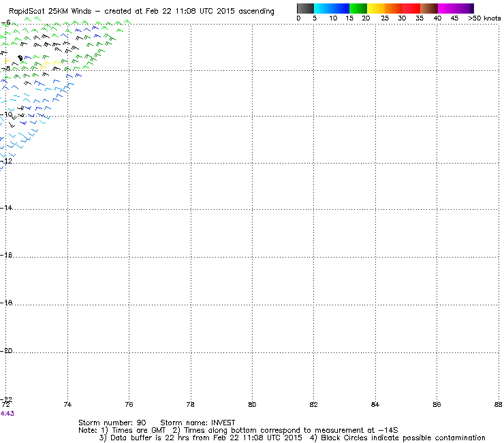The height and width of the screenshot is (443, 504).
Task: Click the longitude label '76'
Action: click(129, 404)
